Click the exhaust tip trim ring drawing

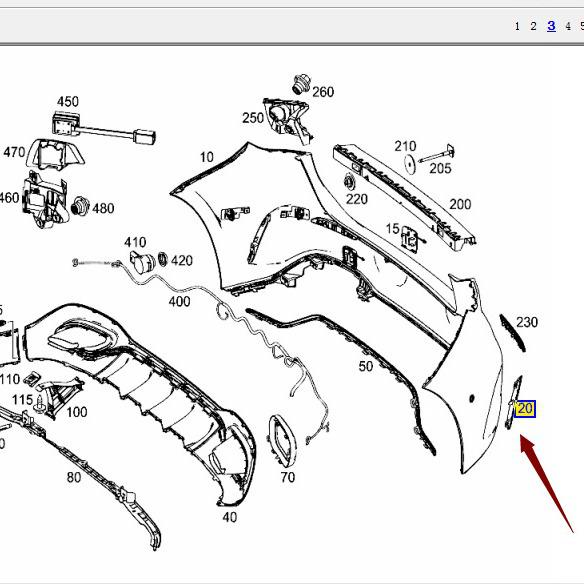point(282,441)
